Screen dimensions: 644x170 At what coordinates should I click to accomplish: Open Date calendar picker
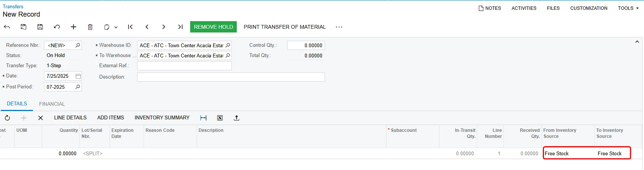click(x=78, y=76)
